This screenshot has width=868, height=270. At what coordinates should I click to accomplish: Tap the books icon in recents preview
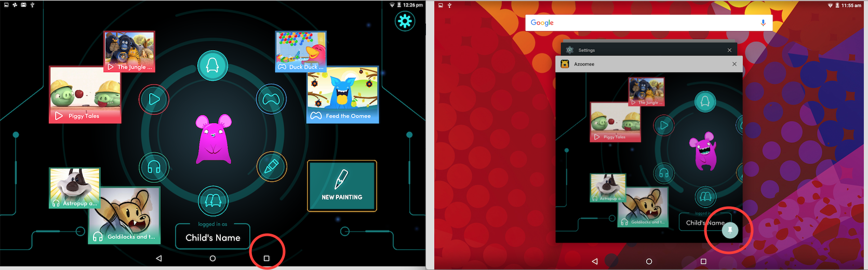pyautogui.click(x=705, y=196)
